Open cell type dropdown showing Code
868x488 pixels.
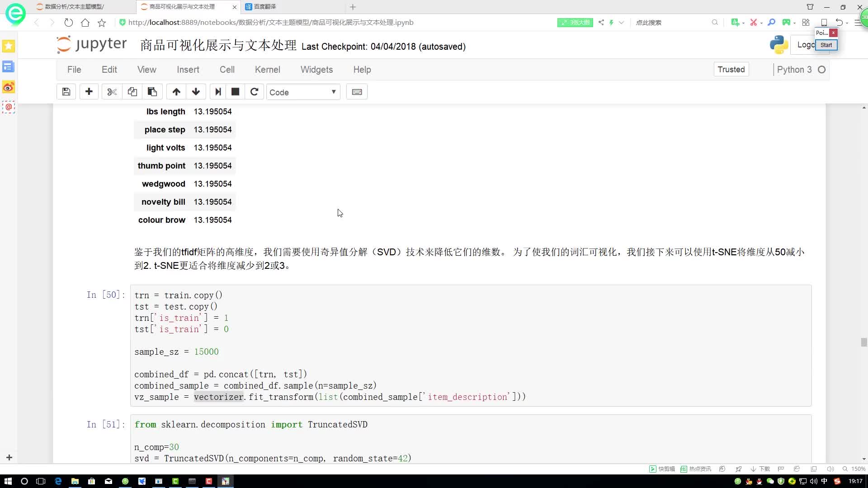click(x=303, y=92)
